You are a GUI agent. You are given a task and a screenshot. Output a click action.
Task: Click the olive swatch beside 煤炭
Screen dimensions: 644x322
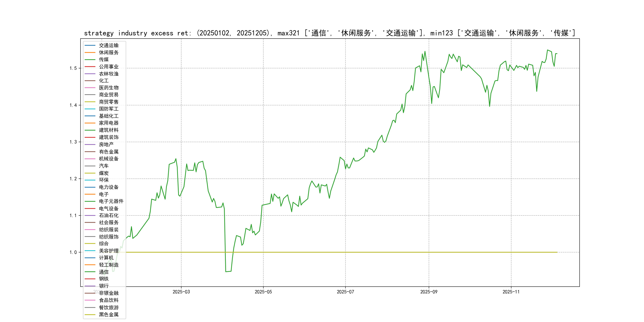[90, 173]
